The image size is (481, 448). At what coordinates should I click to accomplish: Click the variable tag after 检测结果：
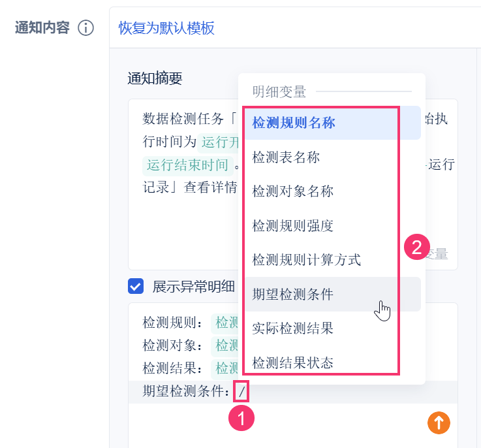(225, 368)
